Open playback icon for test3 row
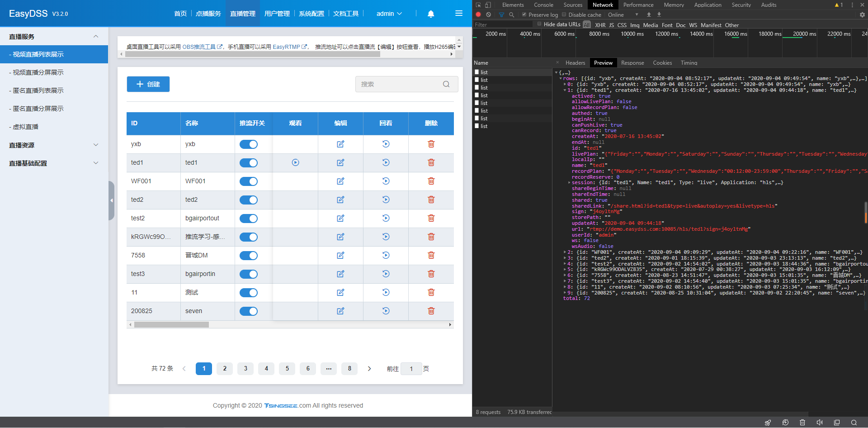 coord(386,274)
